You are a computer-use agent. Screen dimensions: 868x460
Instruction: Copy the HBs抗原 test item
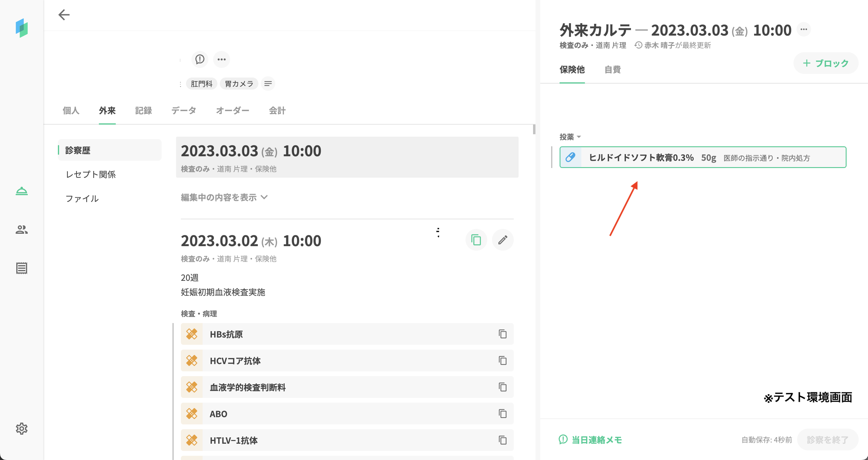coord(502,334)
